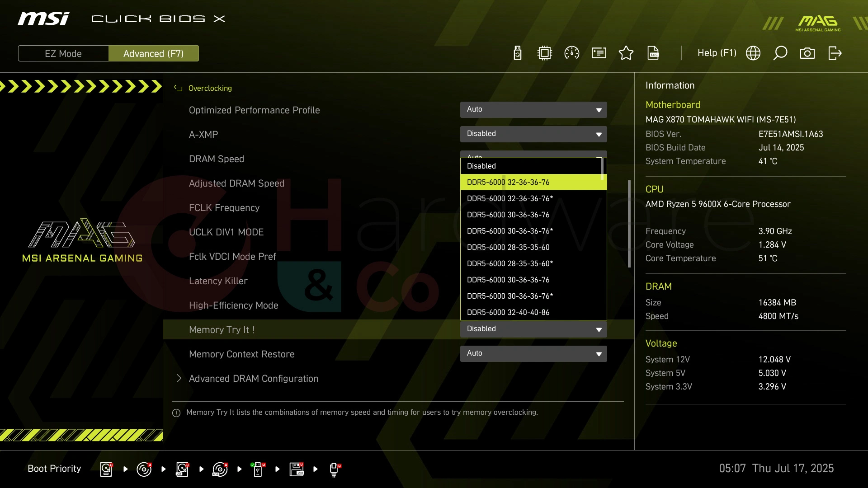Open the language globe icon
Viewport: 868px width, 488px height.
[753, 53]
